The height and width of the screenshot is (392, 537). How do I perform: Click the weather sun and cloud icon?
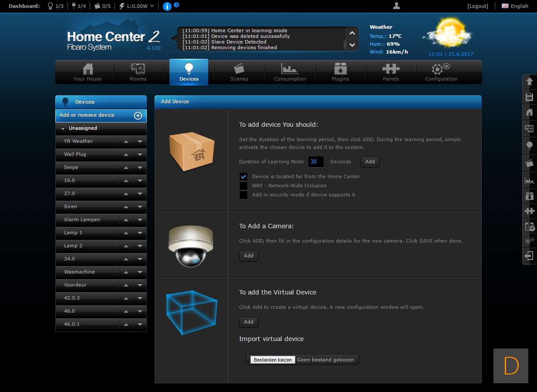[x=447, y=34]
